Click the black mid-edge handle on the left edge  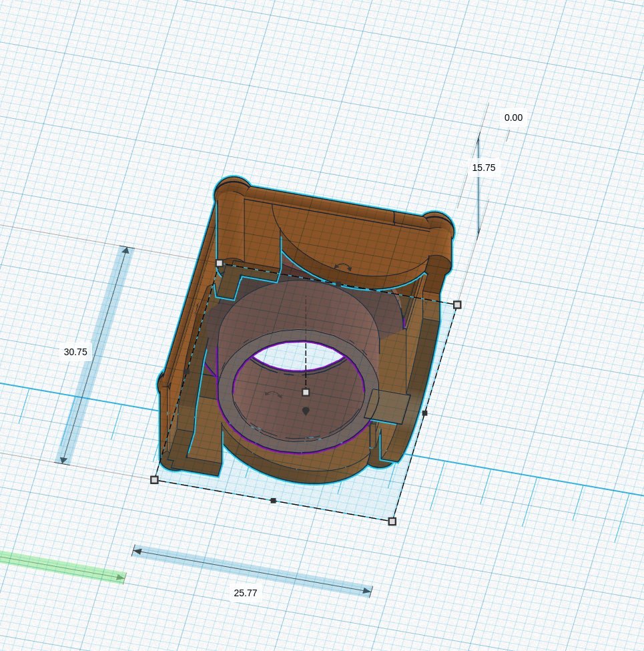187,372
